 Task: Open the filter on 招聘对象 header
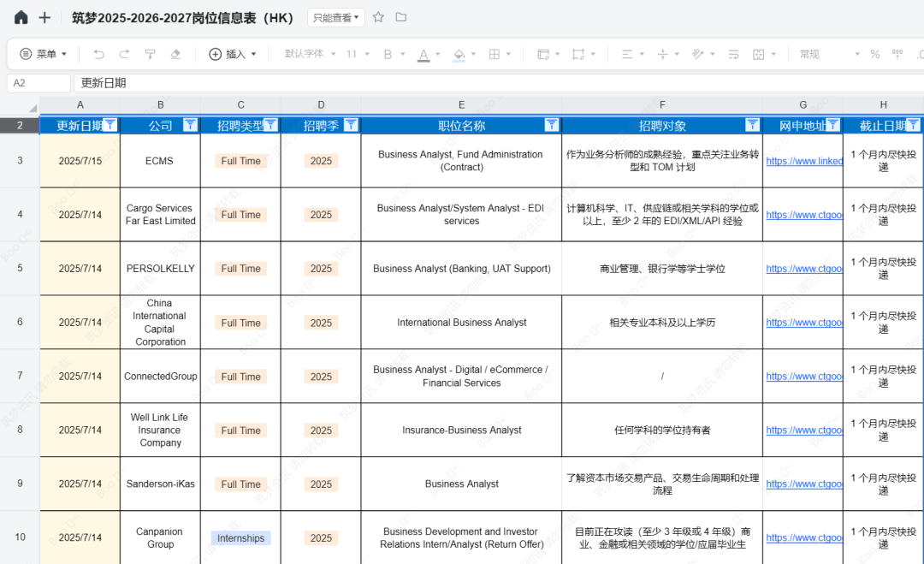click(752, 125)
